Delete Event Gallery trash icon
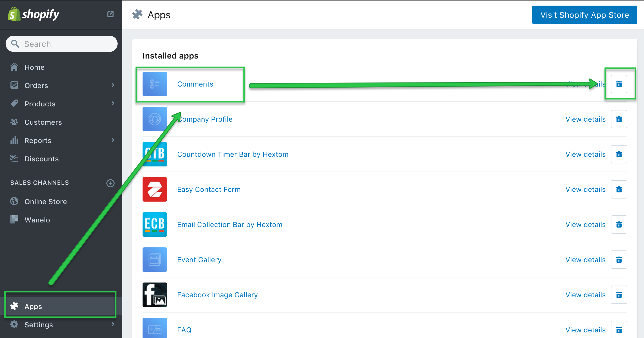Image resolution: width=644 pixels, height=338 pixels. click(x=619, y=260)
